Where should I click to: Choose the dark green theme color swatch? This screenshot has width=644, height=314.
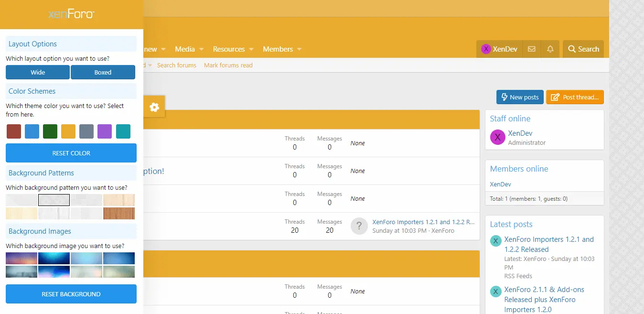50,131
